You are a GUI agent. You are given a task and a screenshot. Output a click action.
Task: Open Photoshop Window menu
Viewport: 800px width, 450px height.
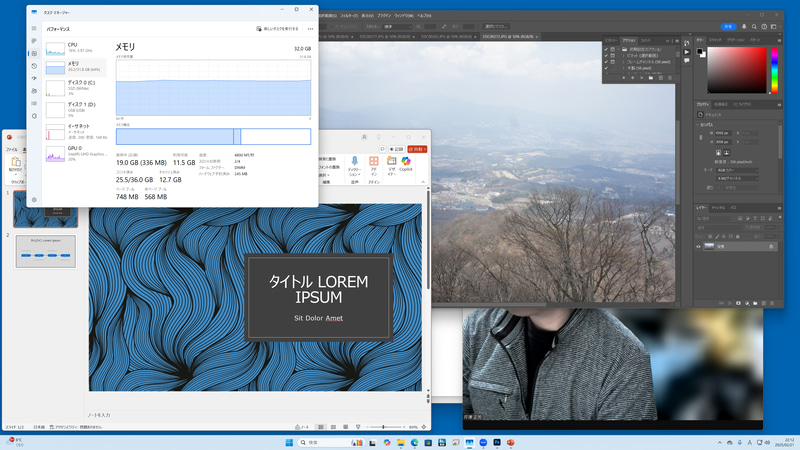(x=404, y=16)
